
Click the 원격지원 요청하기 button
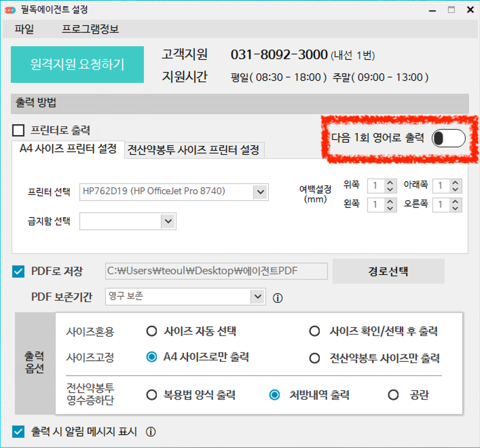coord(77,64)
